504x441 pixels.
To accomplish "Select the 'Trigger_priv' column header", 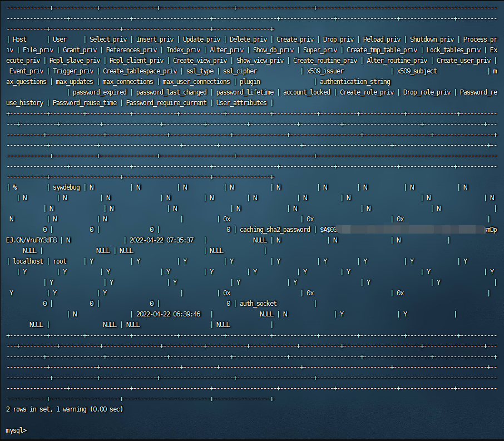I will 73,71.
